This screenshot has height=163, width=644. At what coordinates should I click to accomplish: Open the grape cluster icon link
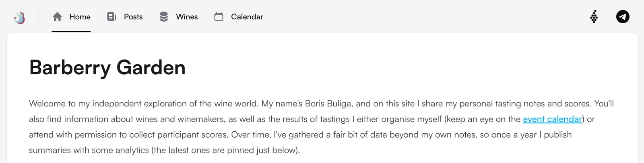pyautogui.click(x=594, y=17)
